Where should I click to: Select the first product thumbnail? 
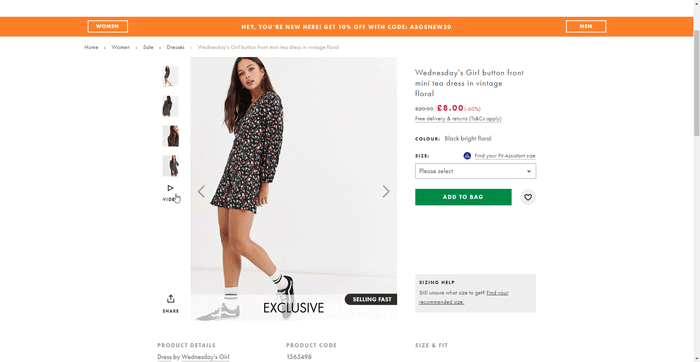pyautogui.click(x=171, y=76)
